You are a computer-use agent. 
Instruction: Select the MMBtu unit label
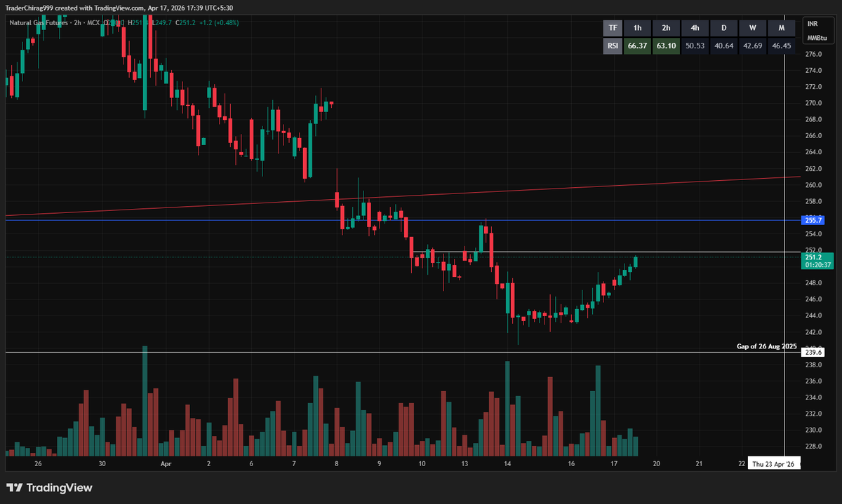[x=816, y=37]
